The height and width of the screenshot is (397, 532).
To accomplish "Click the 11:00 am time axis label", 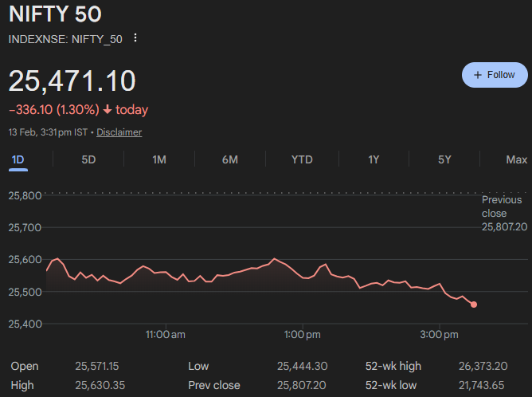I will click(x=166, y=334).
